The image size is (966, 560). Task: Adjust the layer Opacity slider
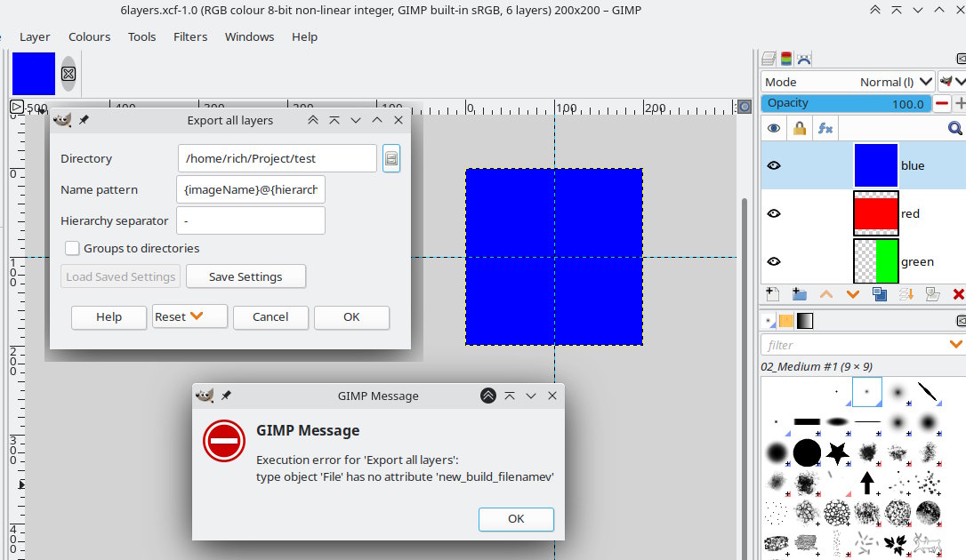coord(847,103)
